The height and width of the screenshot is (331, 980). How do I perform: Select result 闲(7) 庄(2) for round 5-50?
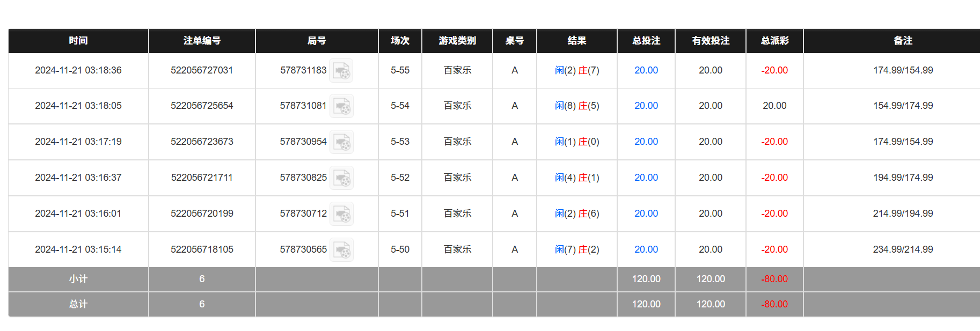577,249
